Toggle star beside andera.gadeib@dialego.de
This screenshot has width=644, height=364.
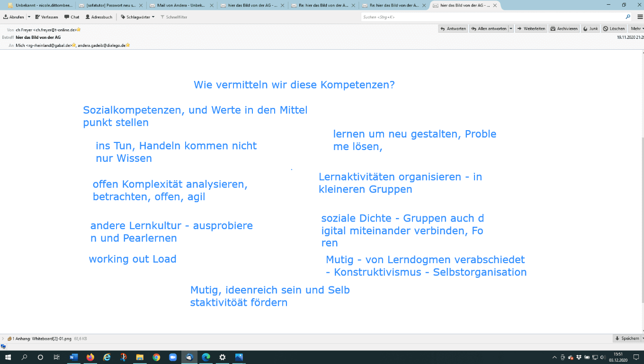pyautogui.click(x=128, y=45)
